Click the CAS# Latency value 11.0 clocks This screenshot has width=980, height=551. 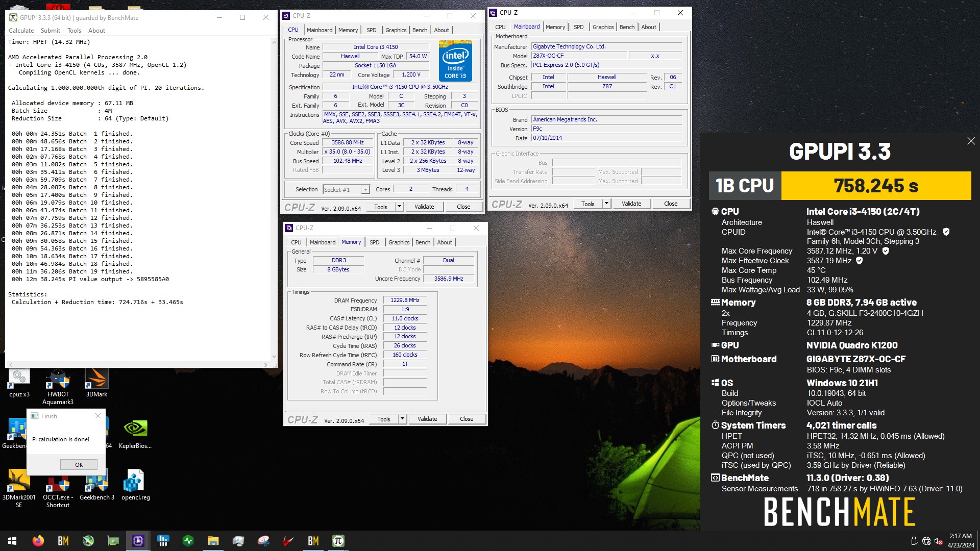click(405, 318)
